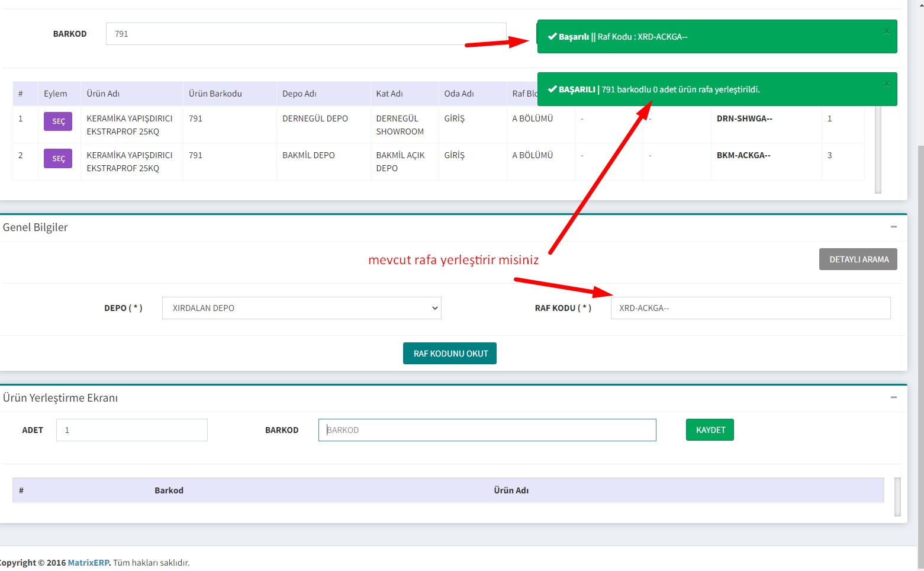Open the MatrixERP footer link

pos(89,563)
